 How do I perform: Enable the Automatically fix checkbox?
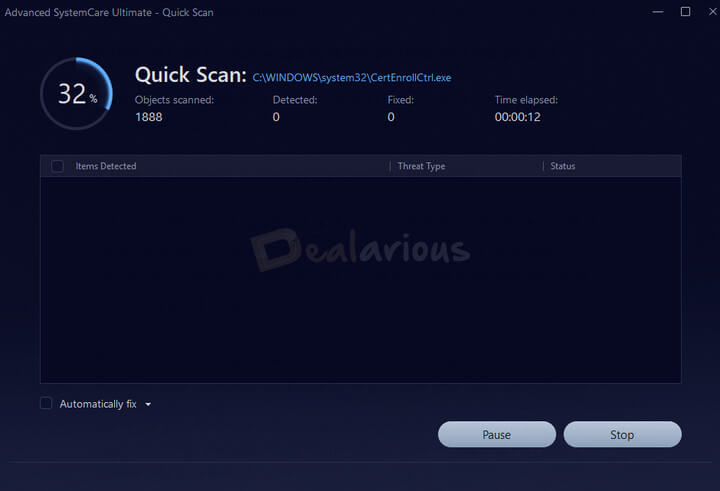[x=46, y=403]
